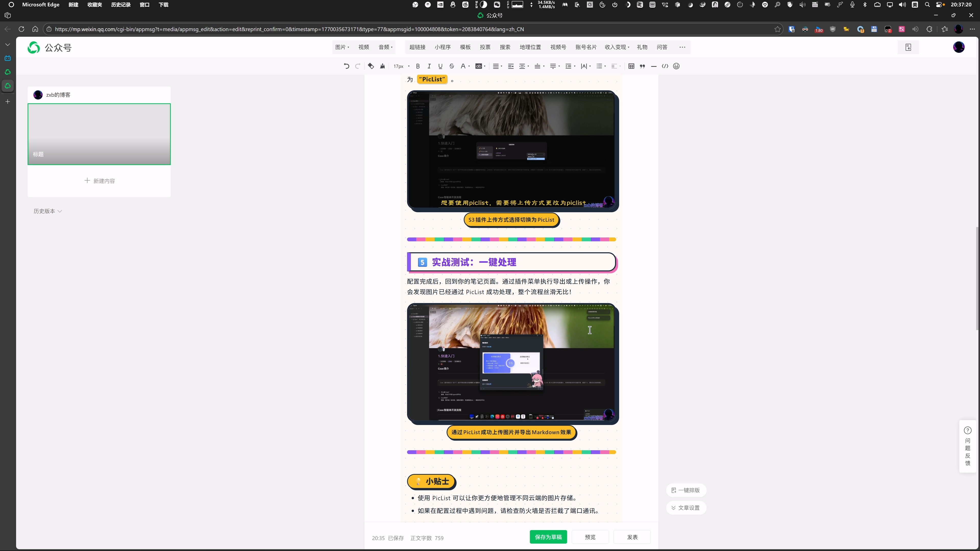Screen dimensions: 980x551
Task: Toggle strikethrough formatting
Action: coord(451,66)
